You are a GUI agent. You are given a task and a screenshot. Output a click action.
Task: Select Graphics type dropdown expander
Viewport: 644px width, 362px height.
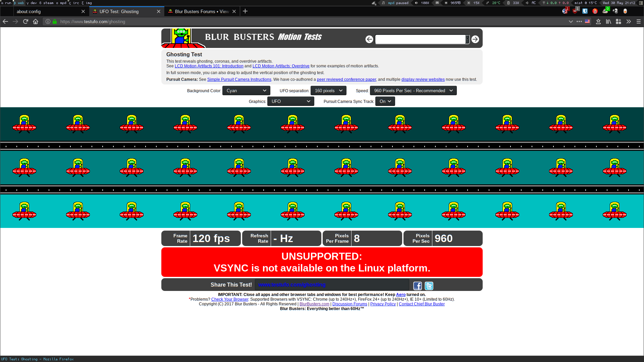click(x=308, y=101)
